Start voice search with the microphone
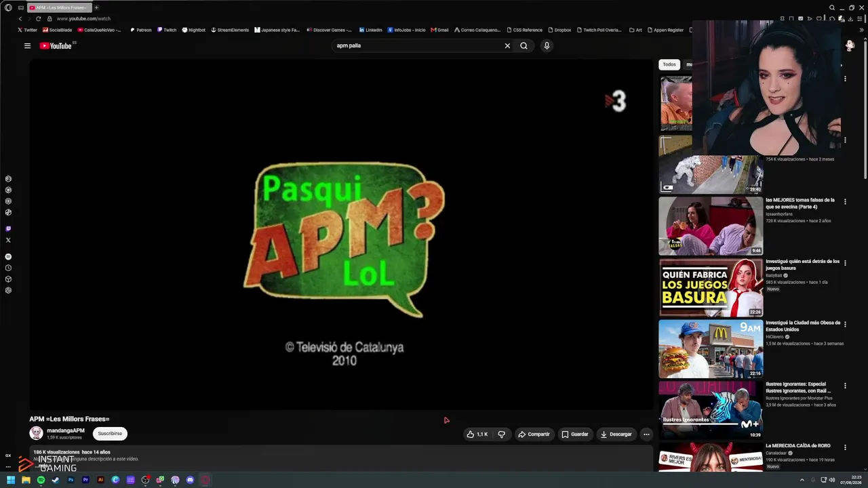The height and width of the screenshot is (488, 868). (x=547, y=46)
